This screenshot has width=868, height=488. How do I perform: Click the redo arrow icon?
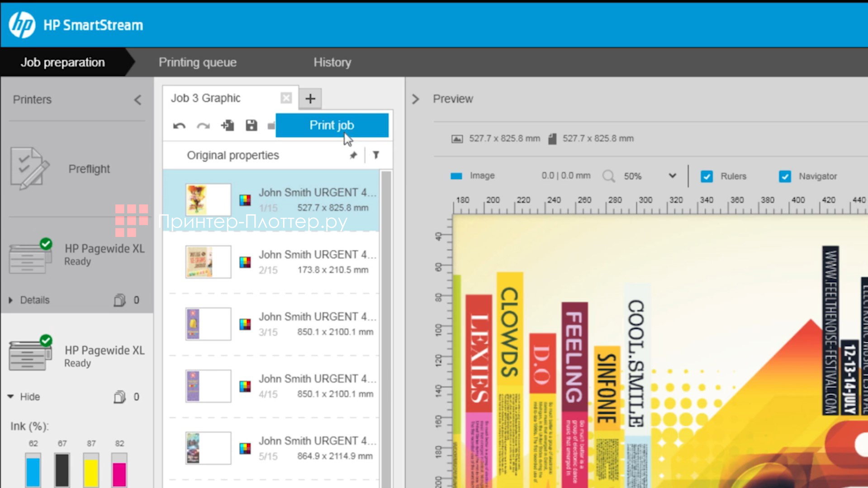click(x=203, y=126)
